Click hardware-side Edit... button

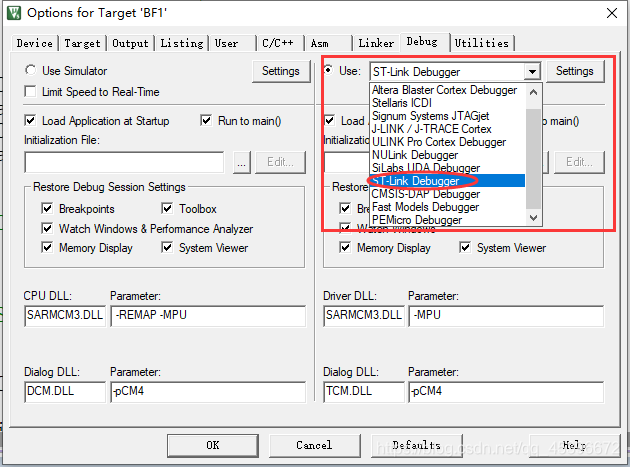579,162
